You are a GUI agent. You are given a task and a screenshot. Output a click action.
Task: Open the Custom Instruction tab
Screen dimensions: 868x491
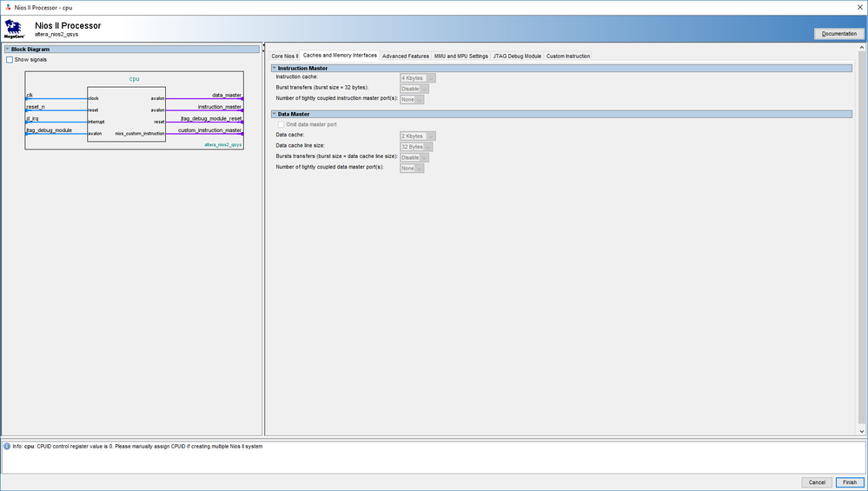[x=568, y=56]
